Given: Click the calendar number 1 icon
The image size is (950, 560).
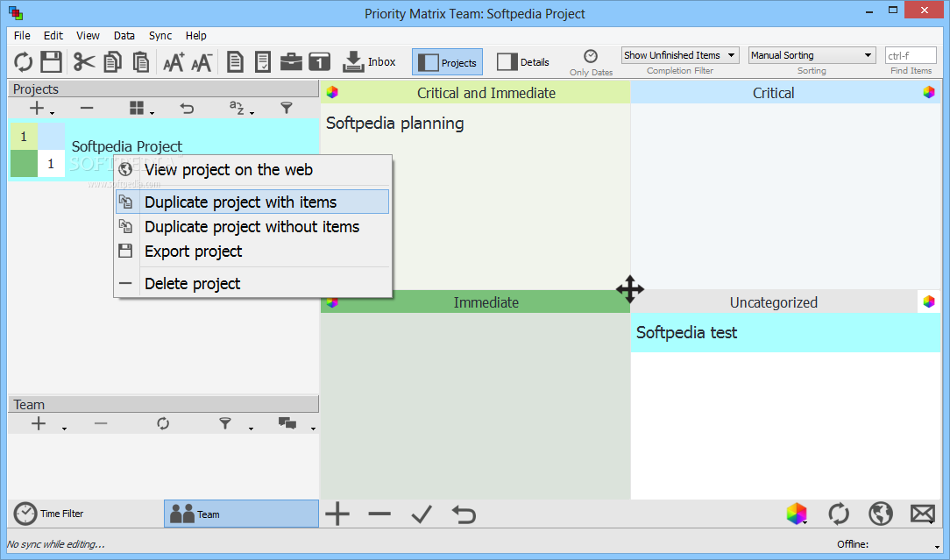Looking at the screenshot, I should click(319, 62).
